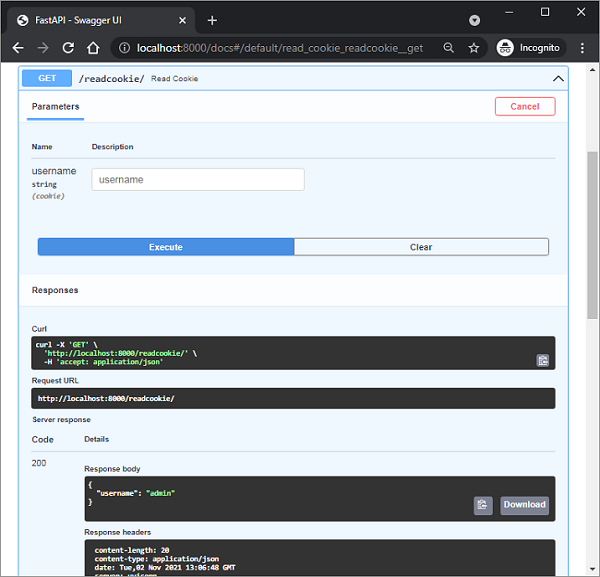Viewport: 600px width, 577px height.
Task: Open the Chrome three-dot menu
Action: (x=582, y=47)
